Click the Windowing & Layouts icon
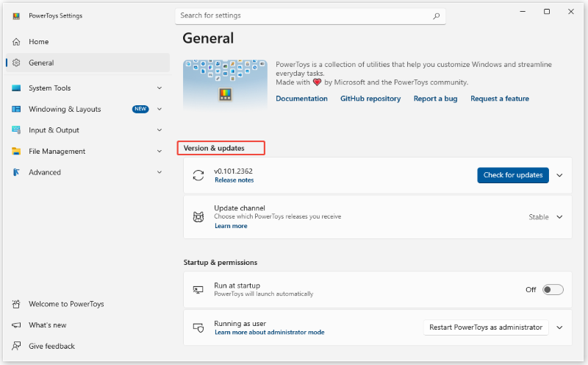This screenshot has height=365, width=588. [x=16, y=109]
